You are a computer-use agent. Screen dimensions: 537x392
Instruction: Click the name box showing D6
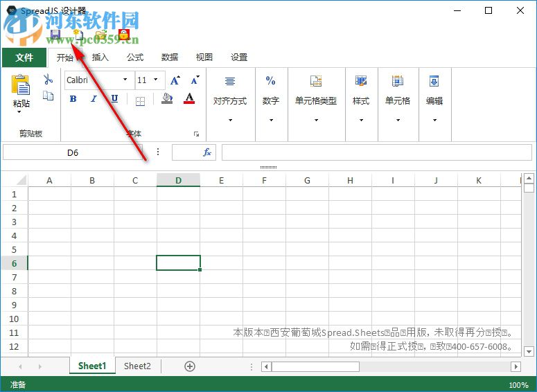(x=73, y=152)
